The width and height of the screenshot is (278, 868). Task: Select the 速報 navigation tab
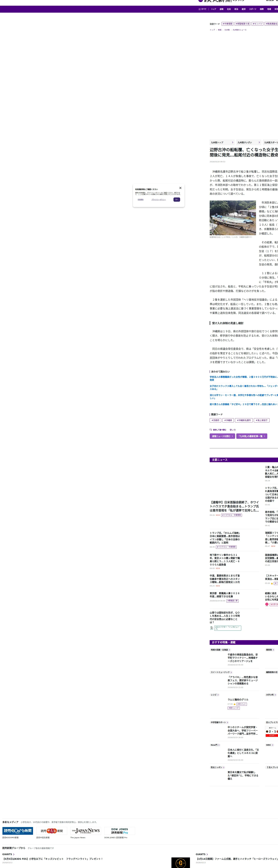(x=221, y=9)
